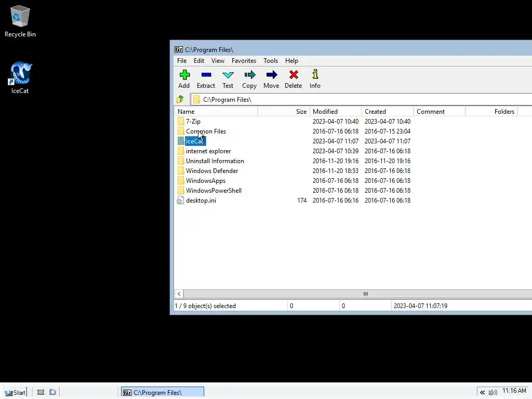Open the Help menu
The width and height of the screenshot is (532, 399).
[x=291, y=61]
